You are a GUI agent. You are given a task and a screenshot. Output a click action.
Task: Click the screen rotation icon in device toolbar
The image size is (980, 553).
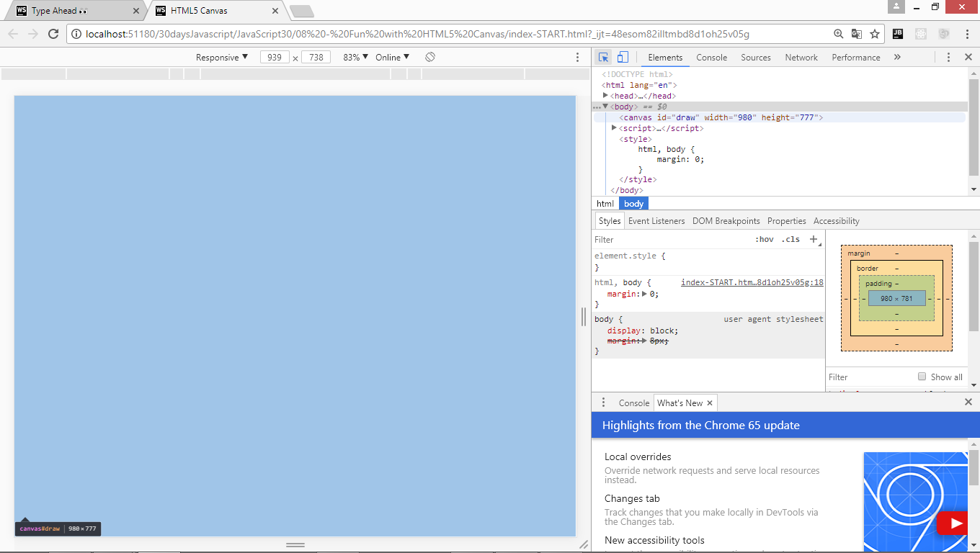429,56
